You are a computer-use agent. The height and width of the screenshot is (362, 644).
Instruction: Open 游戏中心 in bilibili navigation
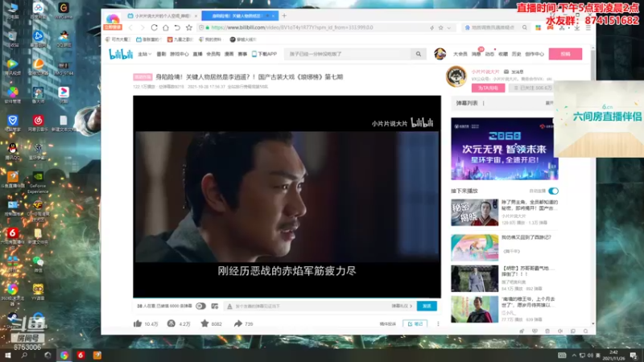click(x=179, y=54)
